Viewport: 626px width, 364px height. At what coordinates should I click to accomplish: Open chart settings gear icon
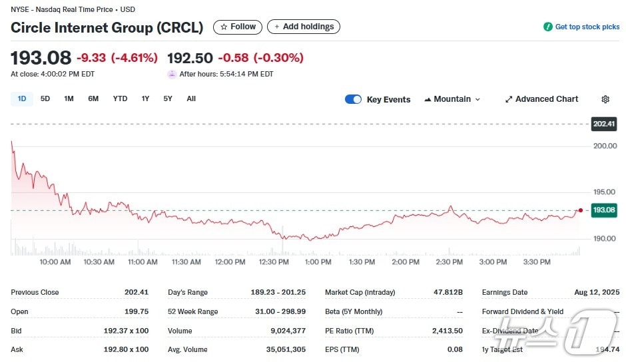605,99
